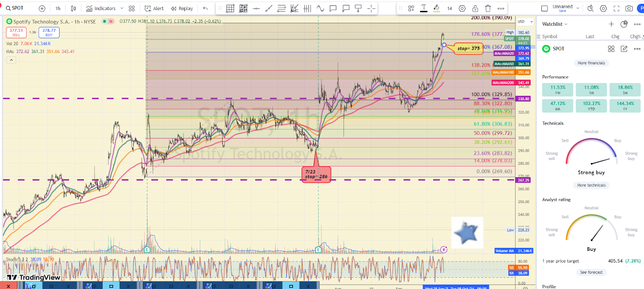The image size is (644, 289).
Task: Undo the last chart action
Action: tap(205, 8)
